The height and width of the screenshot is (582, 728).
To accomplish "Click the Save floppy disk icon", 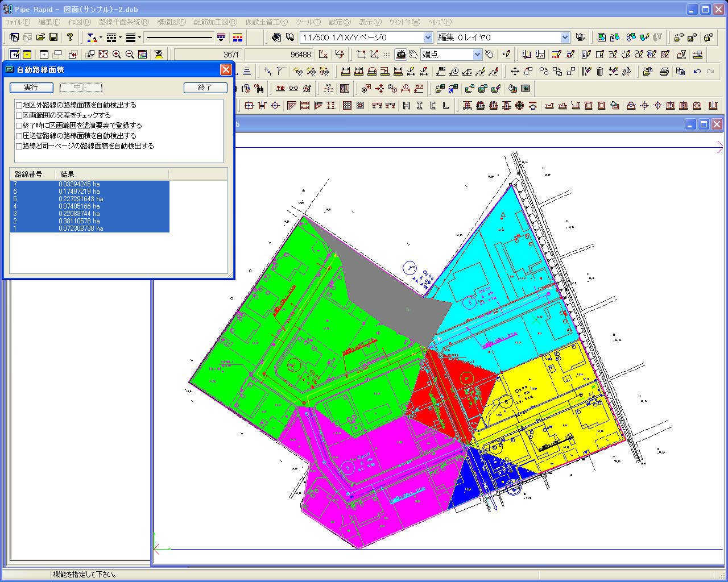I will (x=53, y=38).
